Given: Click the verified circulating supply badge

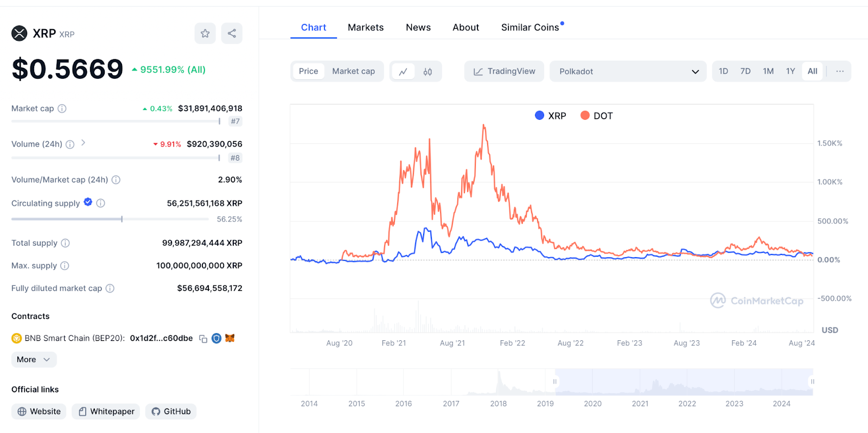Looking at the screenshot, I should click(88, 202).
